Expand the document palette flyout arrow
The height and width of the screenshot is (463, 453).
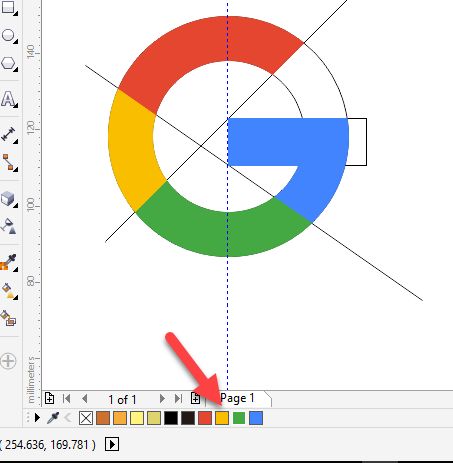coord(37,418)
